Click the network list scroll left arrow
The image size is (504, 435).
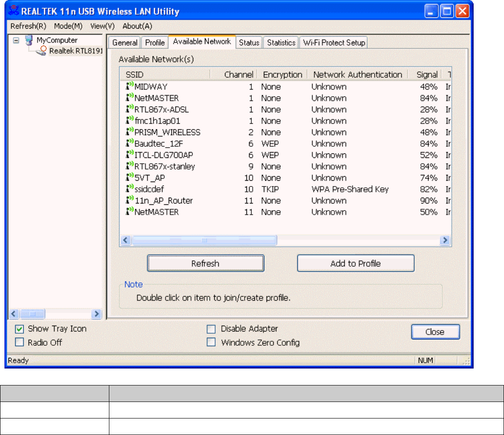126,240
